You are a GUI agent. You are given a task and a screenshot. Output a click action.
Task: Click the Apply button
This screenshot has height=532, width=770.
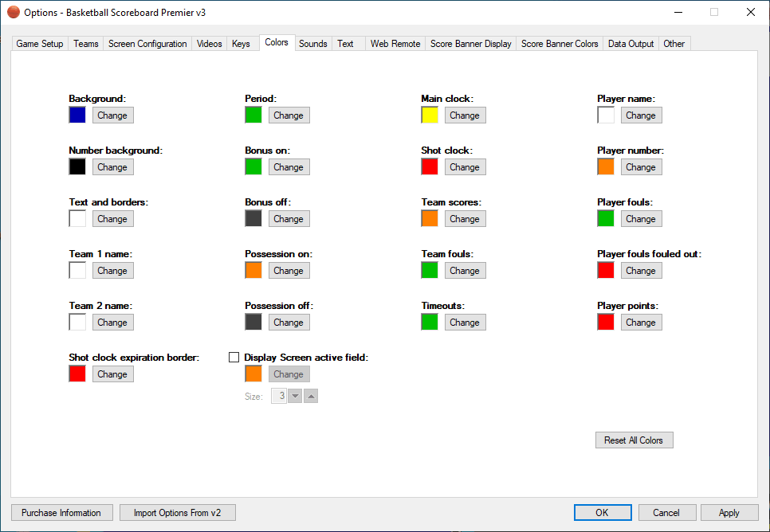coord(729,513)
